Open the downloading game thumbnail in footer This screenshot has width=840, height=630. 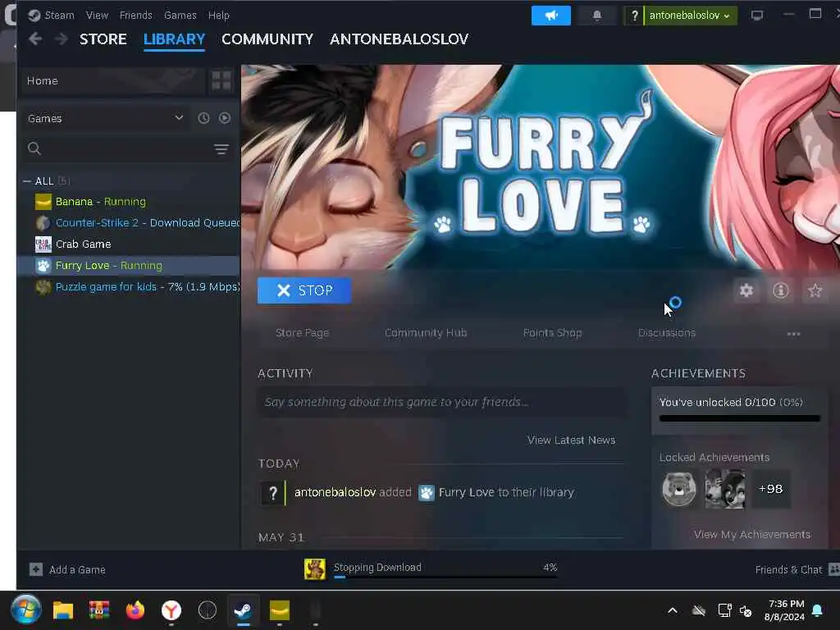(x=315, y=569)
